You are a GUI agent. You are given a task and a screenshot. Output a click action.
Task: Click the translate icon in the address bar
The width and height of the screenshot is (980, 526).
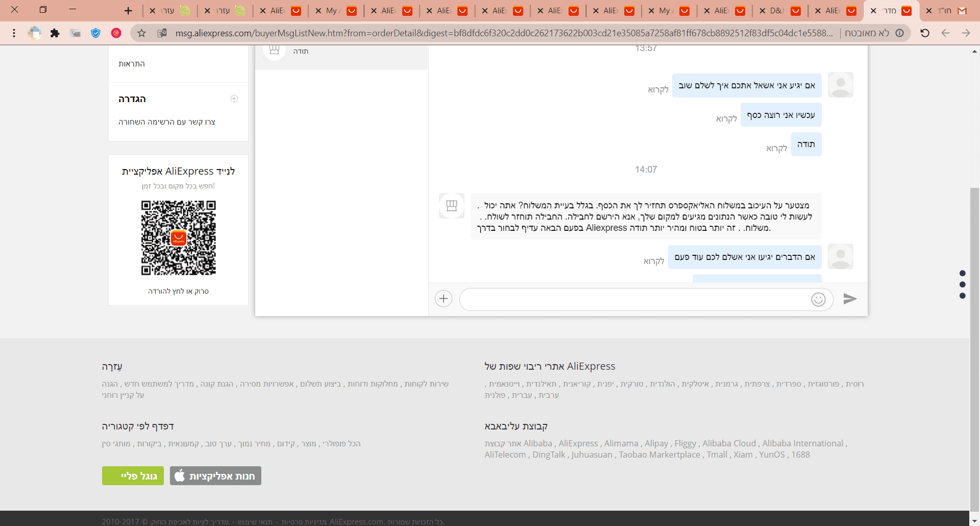(162, 33)
